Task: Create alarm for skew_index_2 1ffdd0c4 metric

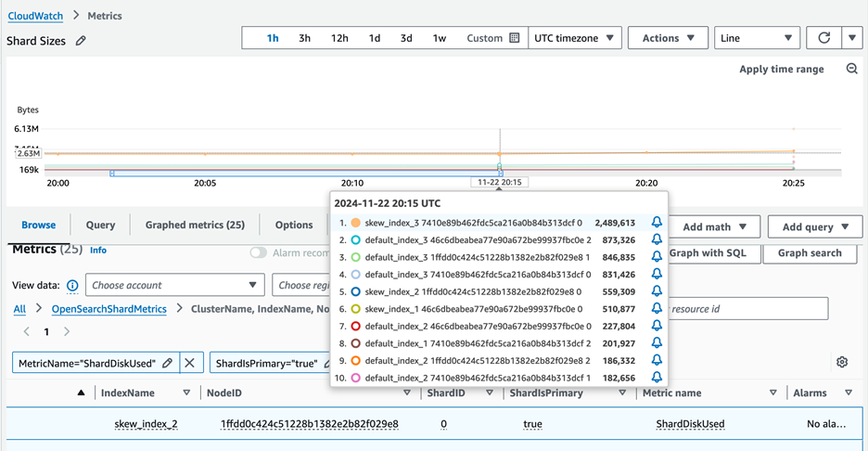Action: [x=657, y=290]
